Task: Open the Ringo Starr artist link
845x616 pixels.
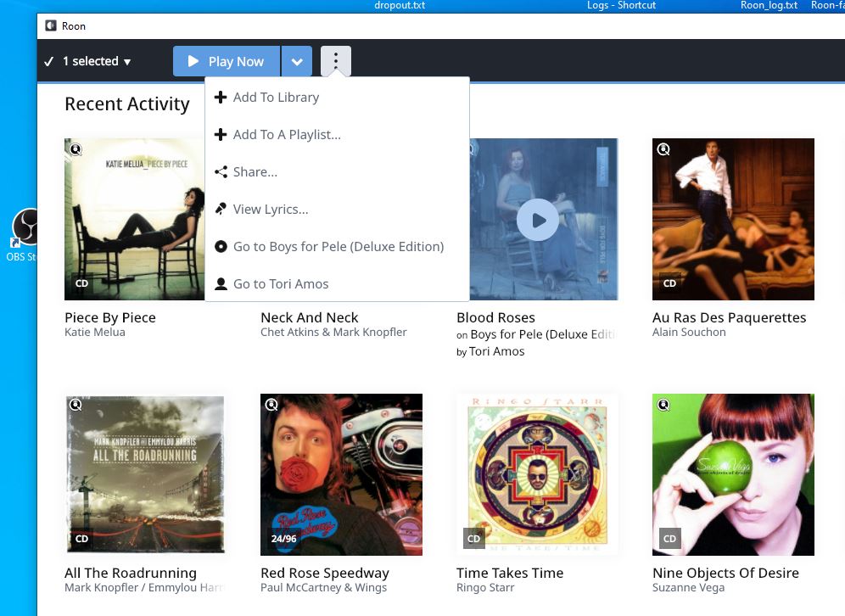Action: (485, 587)
